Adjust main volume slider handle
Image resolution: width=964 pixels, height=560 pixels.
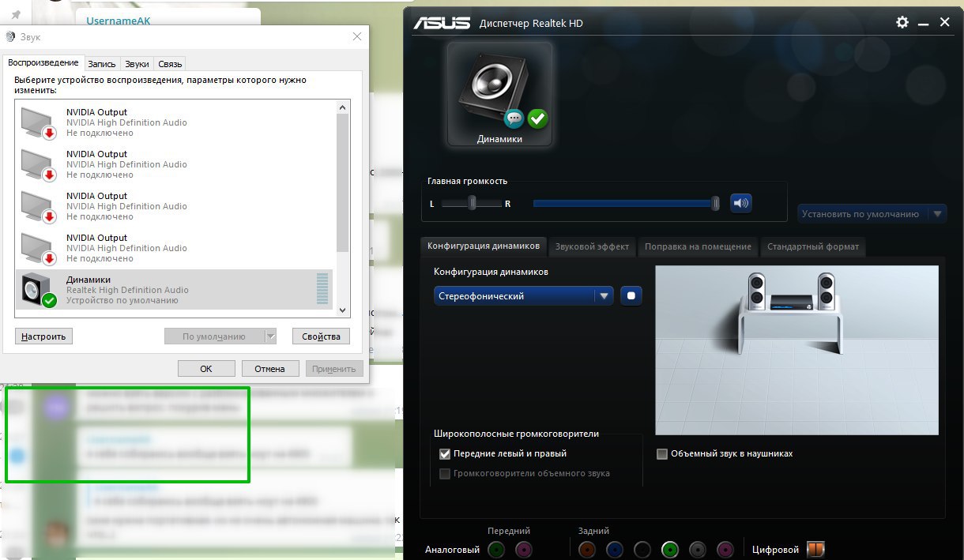click(x=715, y=203)
